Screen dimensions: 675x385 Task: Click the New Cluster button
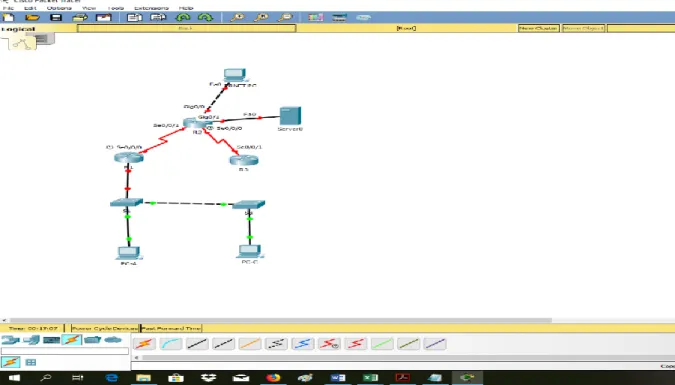click(538, 28)
